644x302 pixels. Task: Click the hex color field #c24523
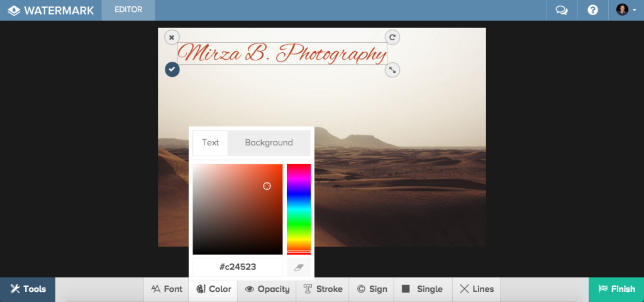point(238,267)
